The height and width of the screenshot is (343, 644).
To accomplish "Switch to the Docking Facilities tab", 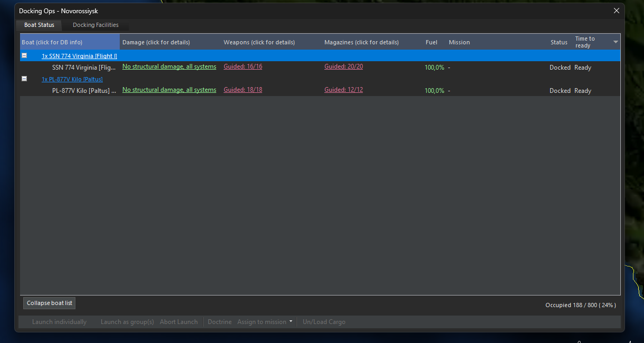I will pyautogui.click(x=95, y=25).
